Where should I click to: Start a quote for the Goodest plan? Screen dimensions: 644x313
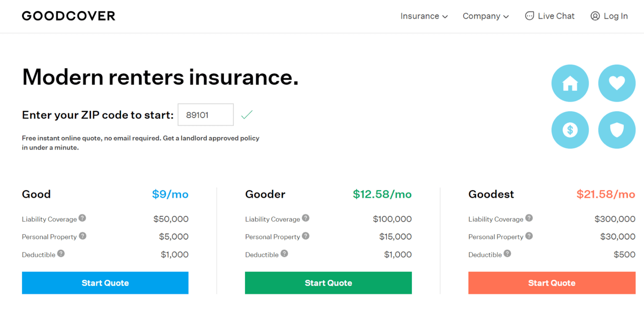(x=551, y=283)
